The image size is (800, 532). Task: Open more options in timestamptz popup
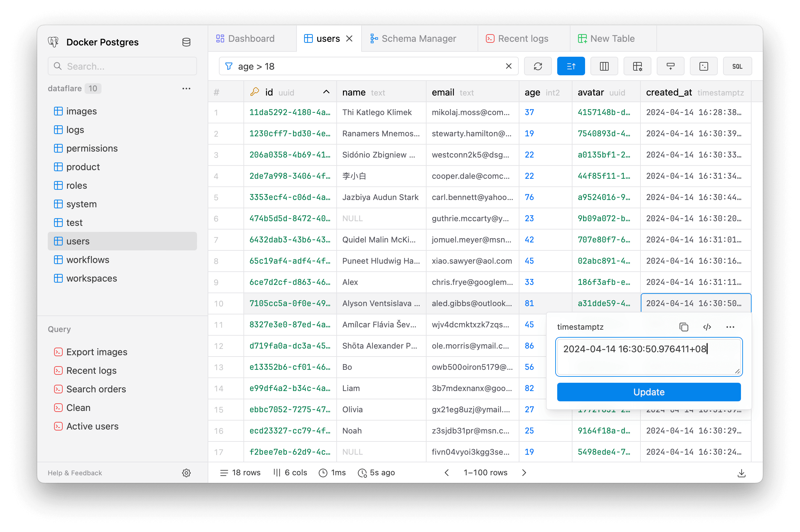point(730,327)
